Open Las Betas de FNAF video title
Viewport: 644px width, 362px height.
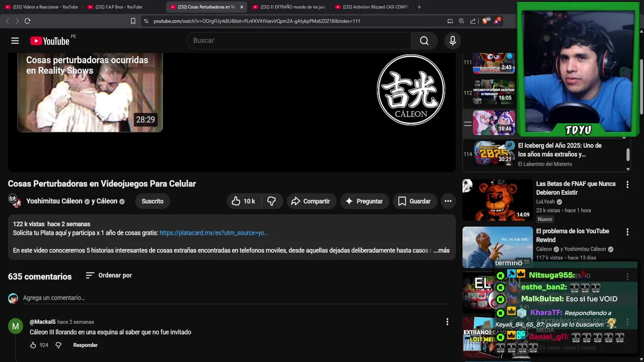576,188
